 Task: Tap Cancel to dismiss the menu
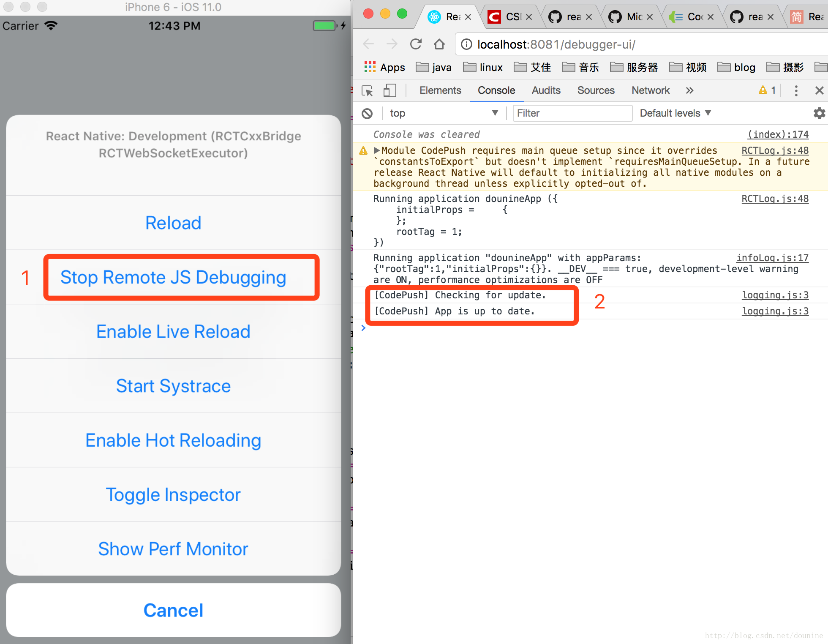pyautogui.click(x=173, y=610)
